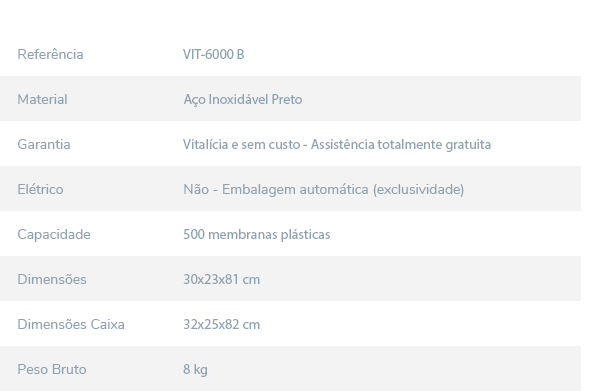Click the Material row label

(42, 99)
